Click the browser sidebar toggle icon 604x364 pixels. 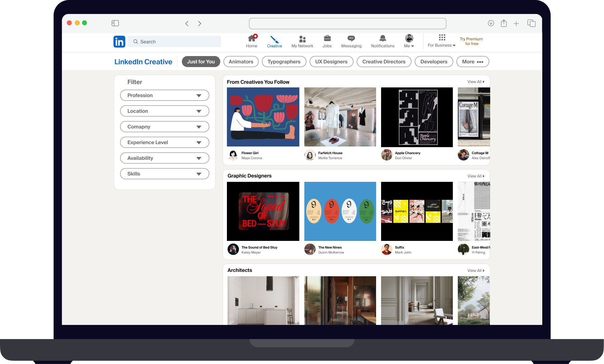(x=115, y=23)
